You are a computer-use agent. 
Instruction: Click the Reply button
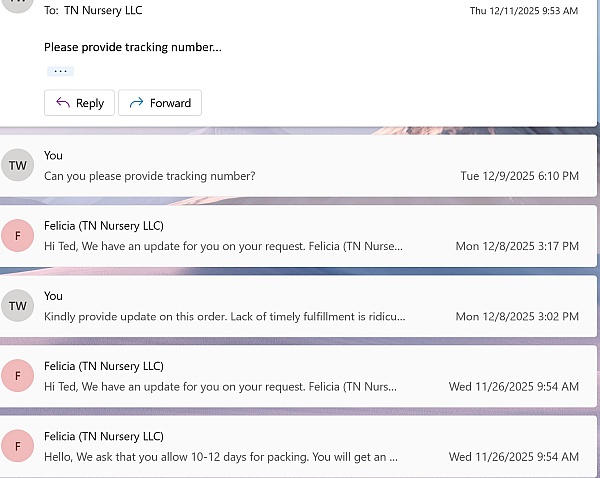pyautogui.click(x=79, y=103)
